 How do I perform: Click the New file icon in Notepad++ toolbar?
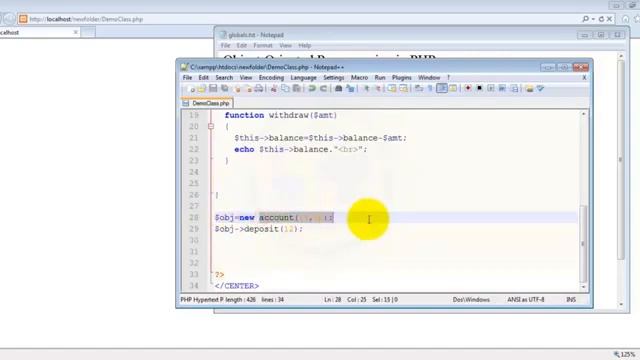tap(191, 89)
